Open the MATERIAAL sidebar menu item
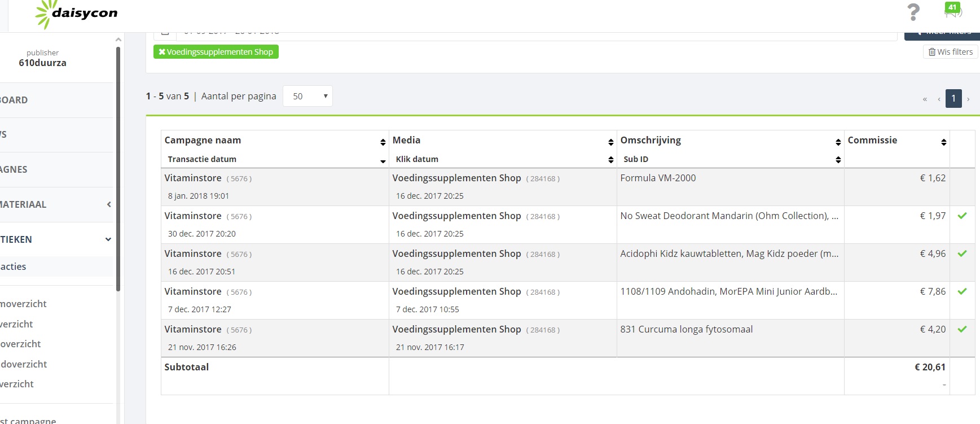Screen dimensions: 980x424 click(23, 204)
